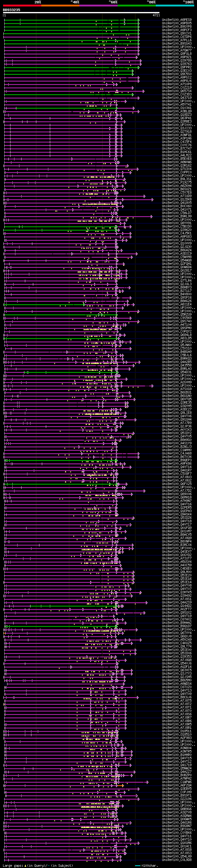Select the UniRef100_Q657S4 label

(x=177, y=91)
